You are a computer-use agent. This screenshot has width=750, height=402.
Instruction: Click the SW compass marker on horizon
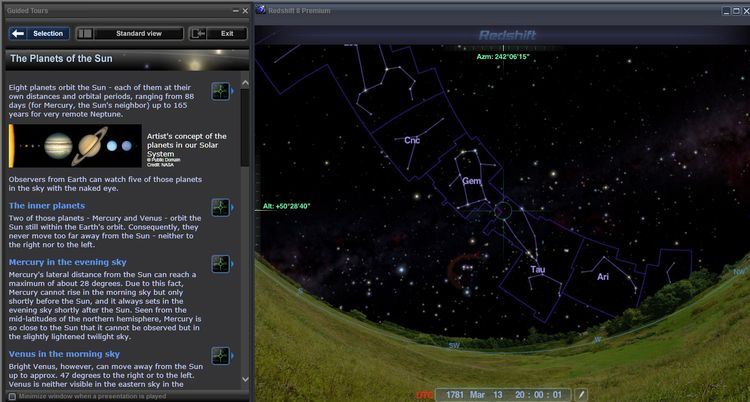click(453, 345)
